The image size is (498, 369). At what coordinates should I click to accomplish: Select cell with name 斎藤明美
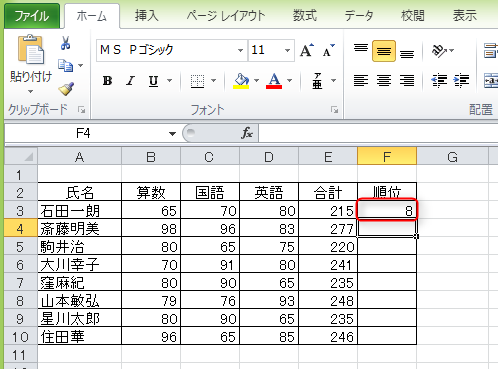tap(80, 229)
